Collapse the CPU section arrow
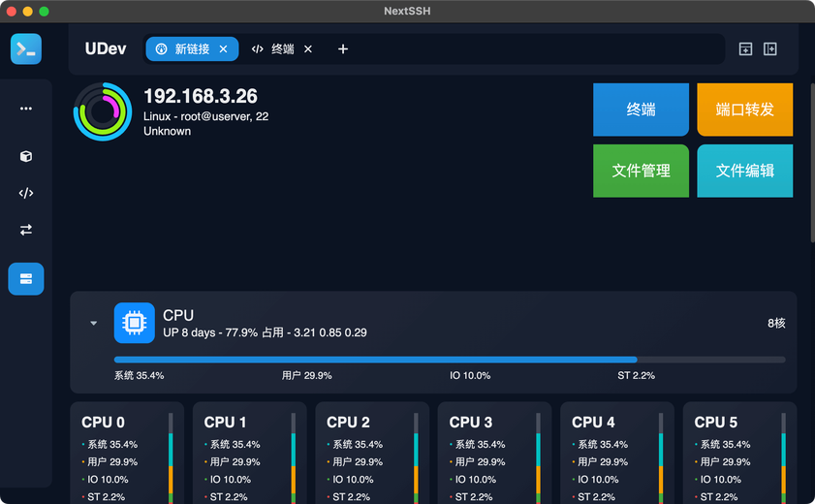 click(x=94, y=323)
